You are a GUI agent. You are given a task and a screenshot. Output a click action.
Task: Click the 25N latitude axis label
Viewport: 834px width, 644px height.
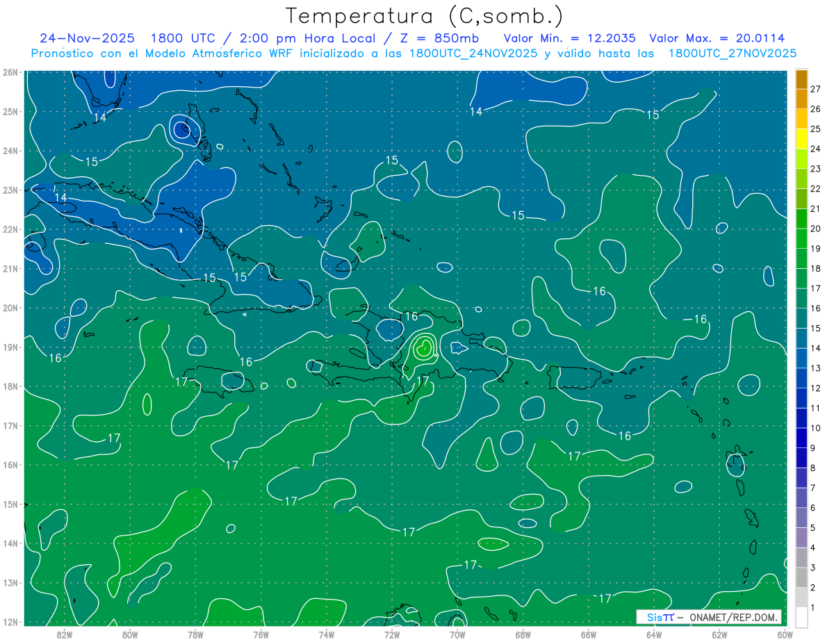coord(10,111)
